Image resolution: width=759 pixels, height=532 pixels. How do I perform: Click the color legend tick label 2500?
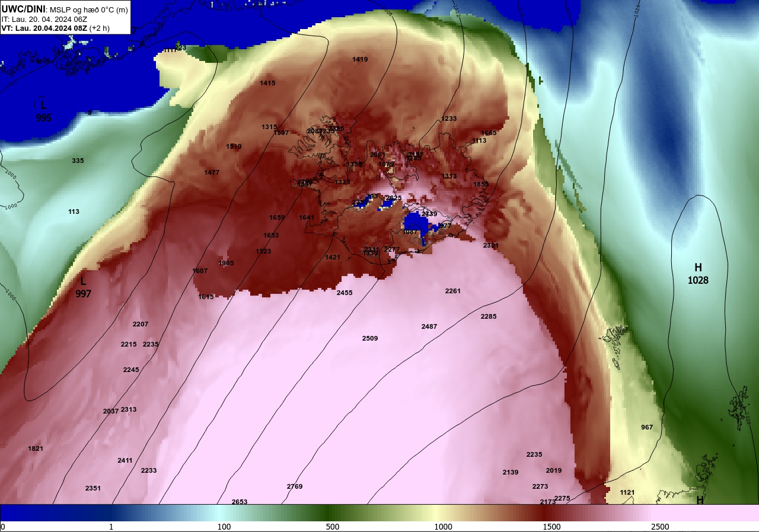(660, 527)
